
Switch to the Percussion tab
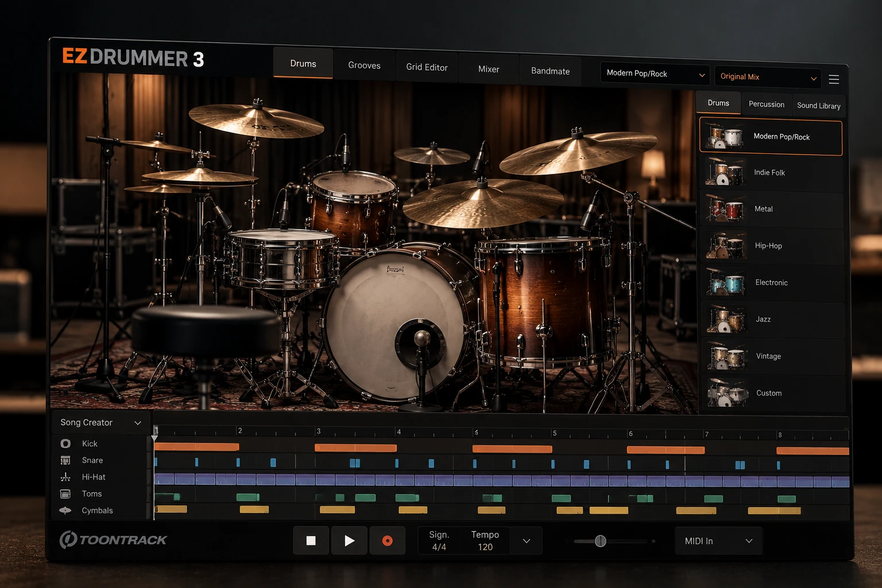click(767, 104)
